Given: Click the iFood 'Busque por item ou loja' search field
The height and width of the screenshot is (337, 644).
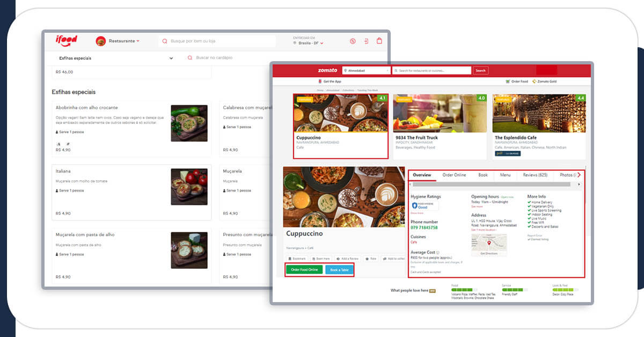Looking at the screenshot, I should (217, 41).
